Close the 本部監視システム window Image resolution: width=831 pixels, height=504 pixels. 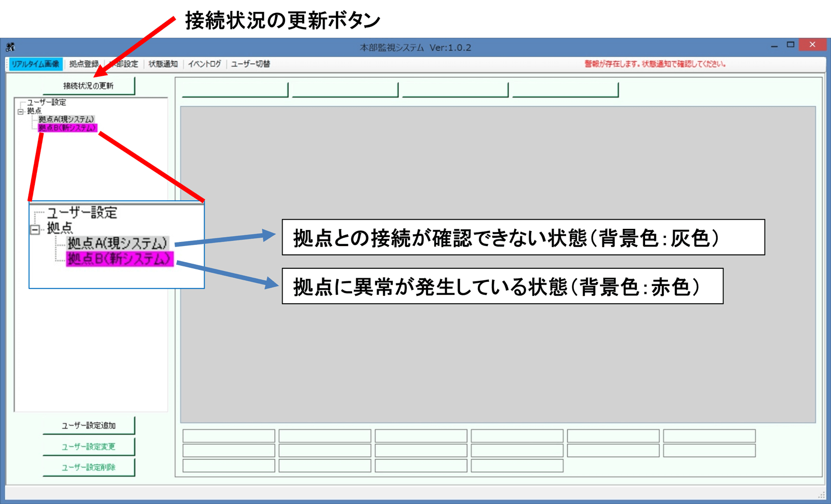click(812, 45)
